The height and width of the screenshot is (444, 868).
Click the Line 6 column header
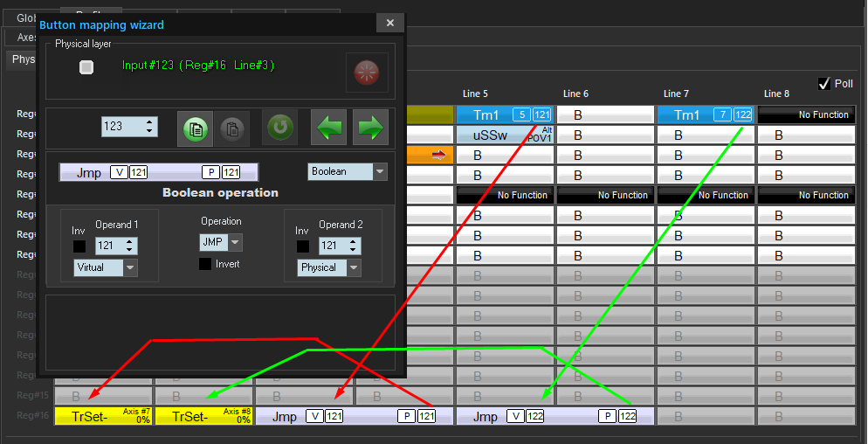click(x=575, y=94)
